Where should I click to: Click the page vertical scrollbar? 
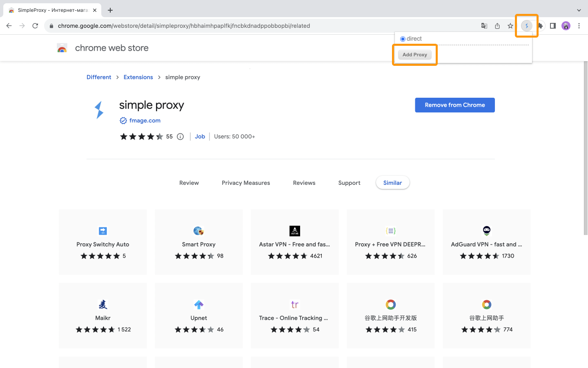(x=586, y=148)
